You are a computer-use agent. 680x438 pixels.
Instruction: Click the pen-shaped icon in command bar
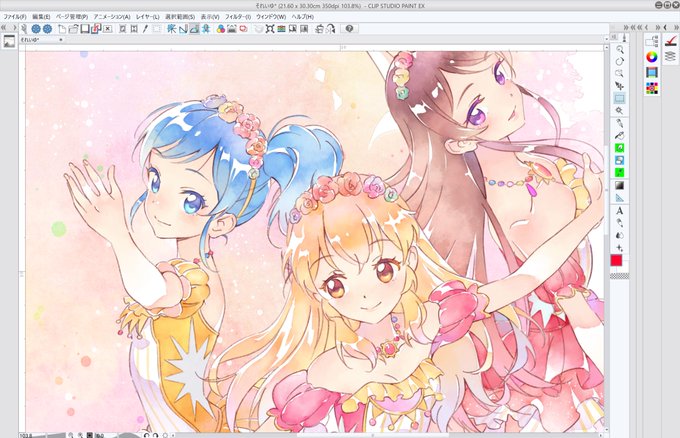coord(146,29)
